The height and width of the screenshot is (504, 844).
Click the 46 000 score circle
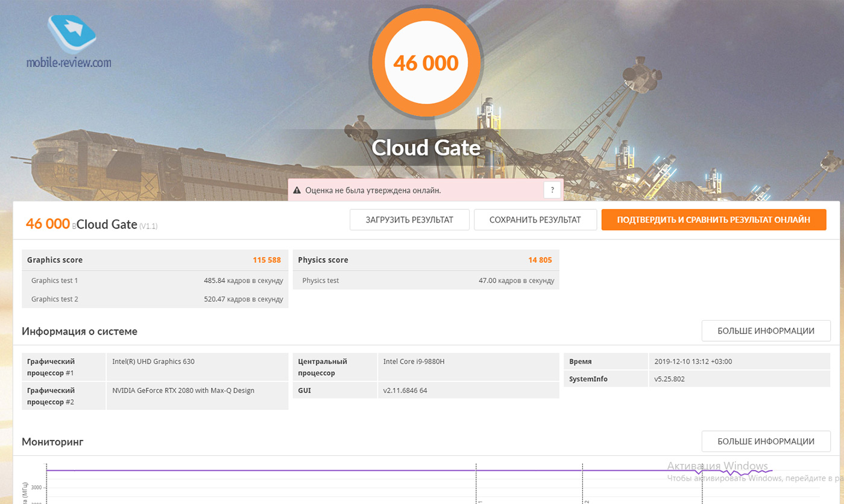coord(426,63)
